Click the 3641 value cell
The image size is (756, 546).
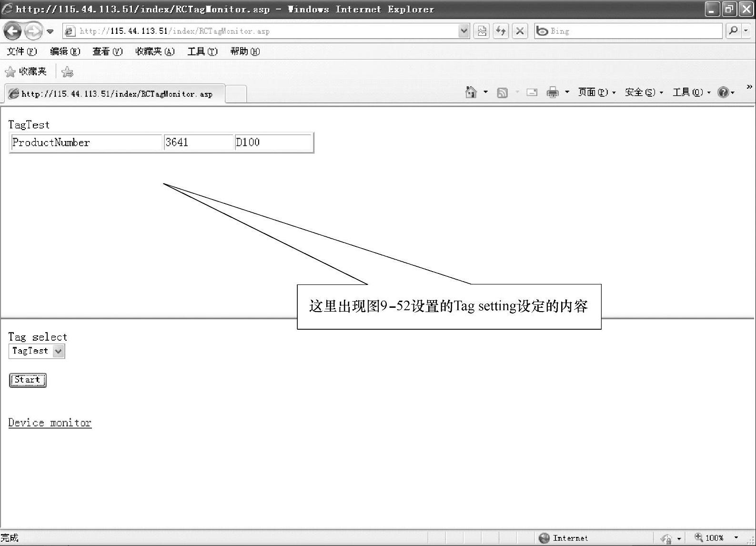(x=199, y=142)
